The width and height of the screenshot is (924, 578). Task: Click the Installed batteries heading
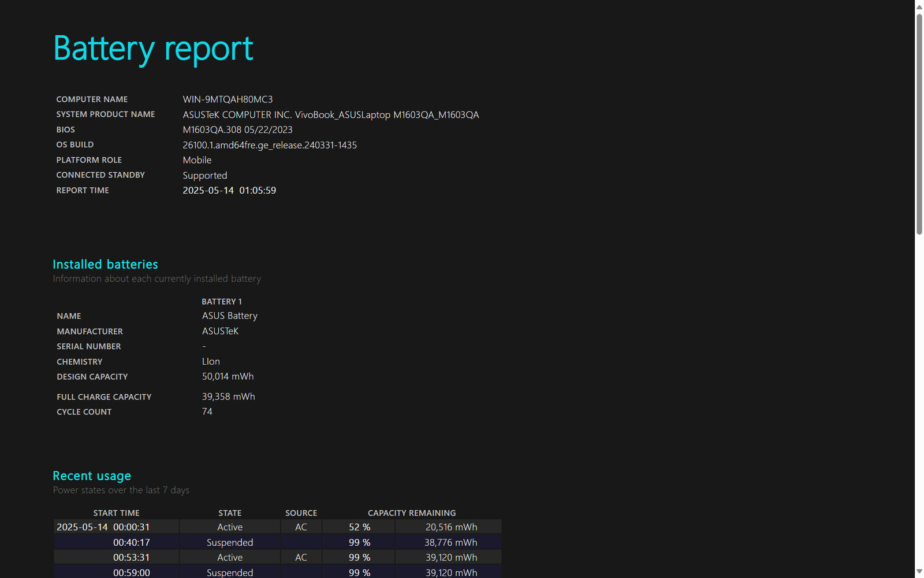pyautogui.click(x=105, y=264)
